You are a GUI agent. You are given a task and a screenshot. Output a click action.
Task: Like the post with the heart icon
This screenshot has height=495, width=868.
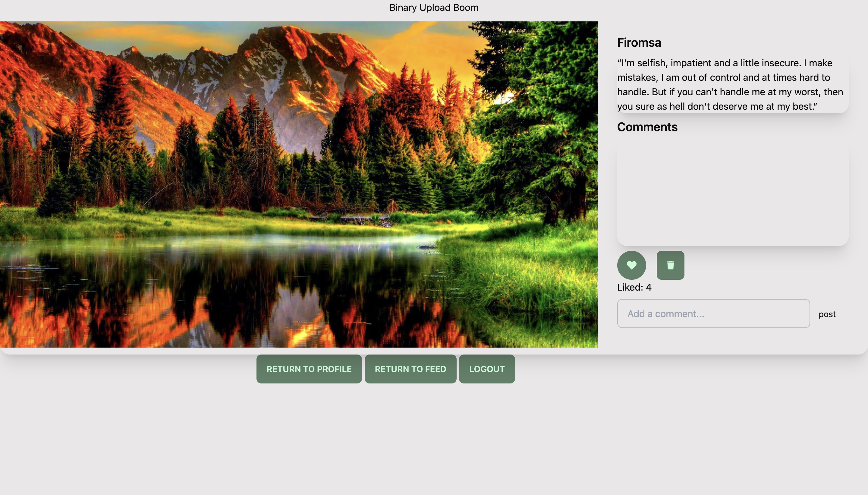point(631,265)
